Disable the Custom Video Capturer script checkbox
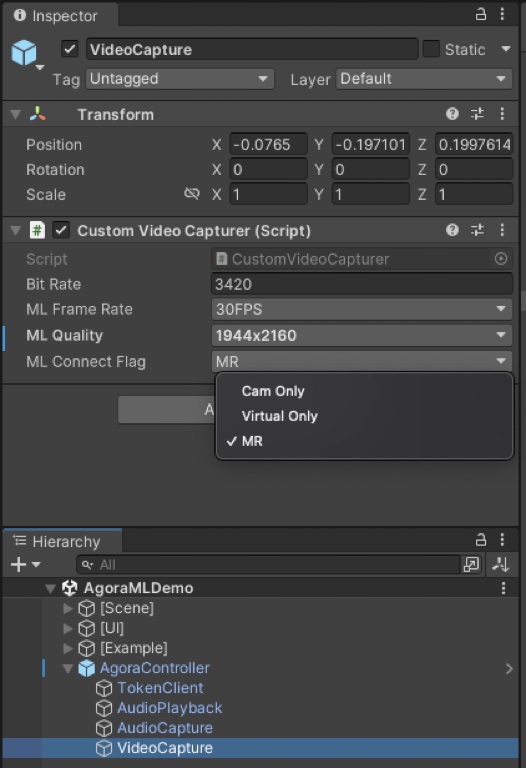The width and height of the screenshot is (526, 768). click(x=61, y=230)
